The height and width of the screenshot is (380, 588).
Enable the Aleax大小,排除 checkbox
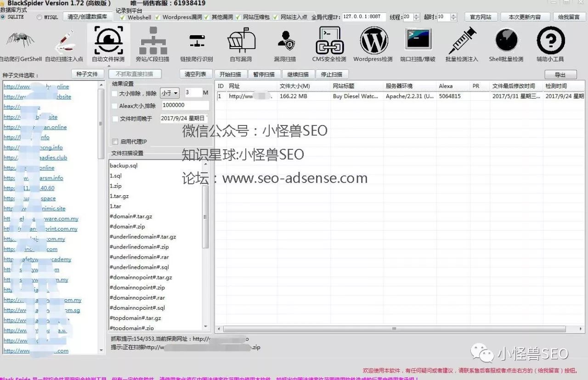click(x=115, y=106)
